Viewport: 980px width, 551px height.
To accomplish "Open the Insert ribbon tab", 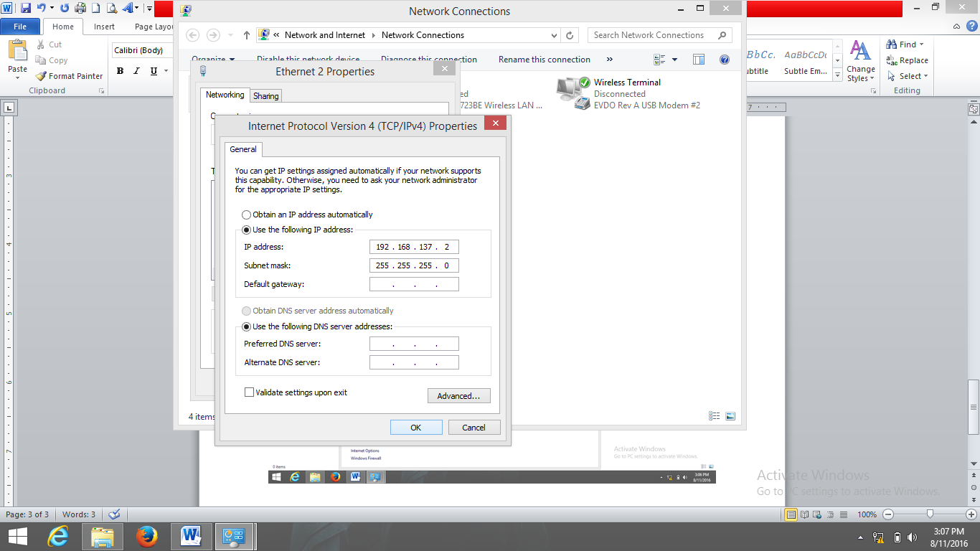I will click(x=104, y=26).
